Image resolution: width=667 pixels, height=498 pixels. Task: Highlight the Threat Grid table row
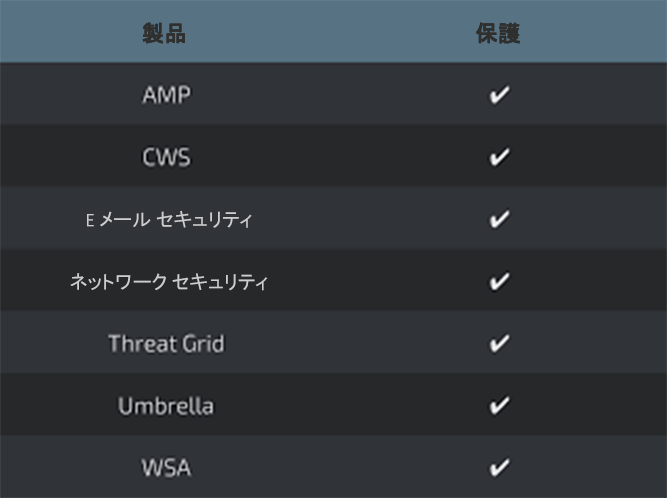333,344
